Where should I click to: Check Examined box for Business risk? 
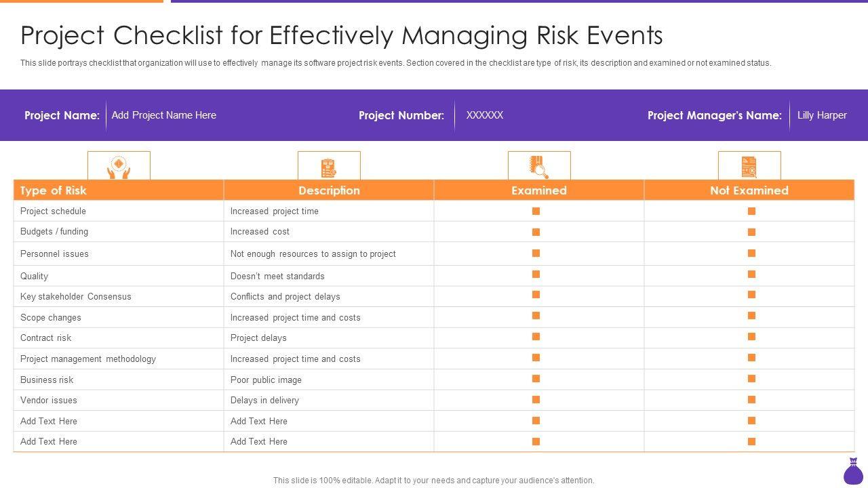(x=536, y=379)
